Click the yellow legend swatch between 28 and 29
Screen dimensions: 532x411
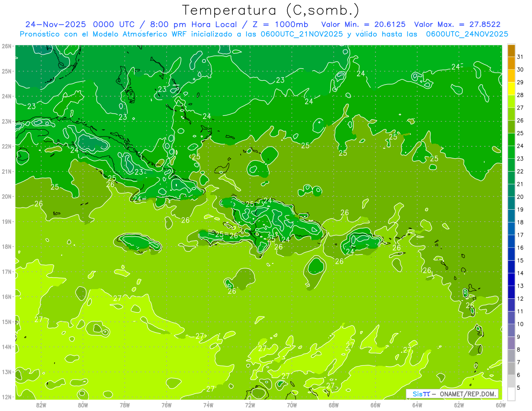click(511, 89)
